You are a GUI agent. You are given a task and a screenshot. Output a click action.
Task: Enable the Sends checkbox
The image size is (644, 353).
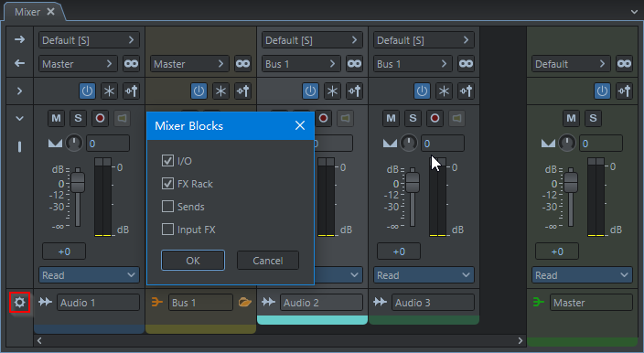[x=167, y=206]
